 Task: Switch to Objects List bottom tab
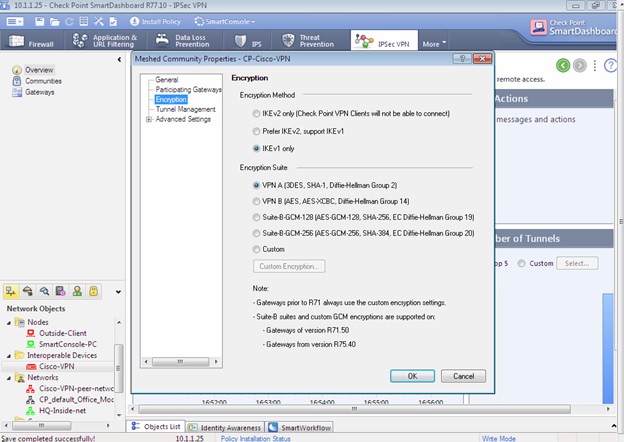(x=156, y=426)
